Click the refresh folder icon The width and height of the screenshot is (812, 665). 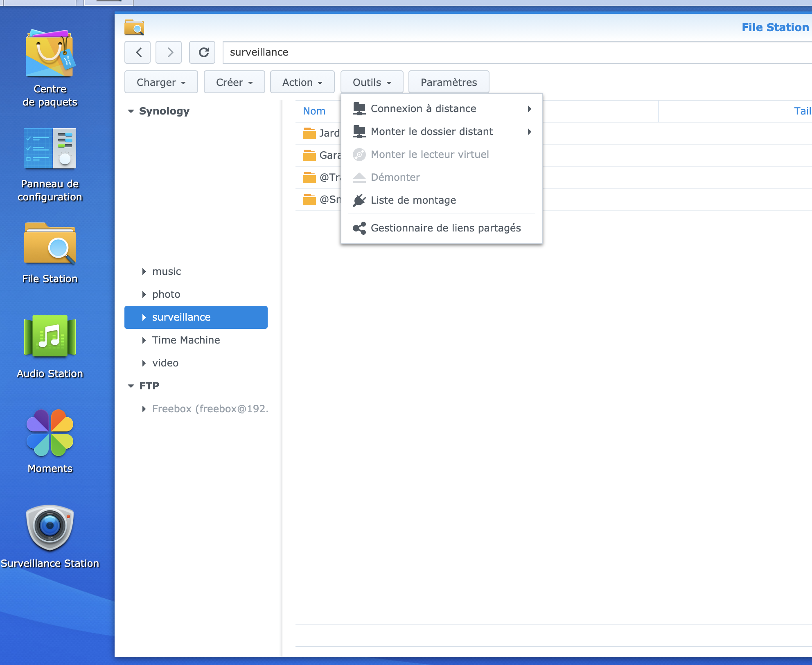203,52
